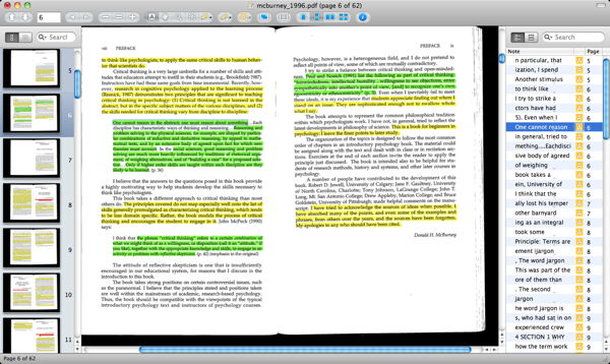
Task: Open page 9 thumbnail
Action: (x=32, y=247)
